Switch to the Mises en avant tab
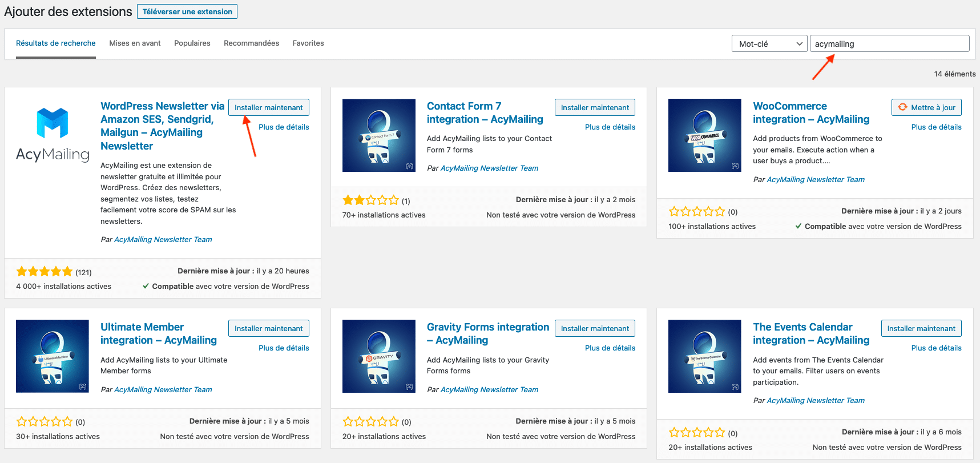980x463 pixels. tap(135, 43)
